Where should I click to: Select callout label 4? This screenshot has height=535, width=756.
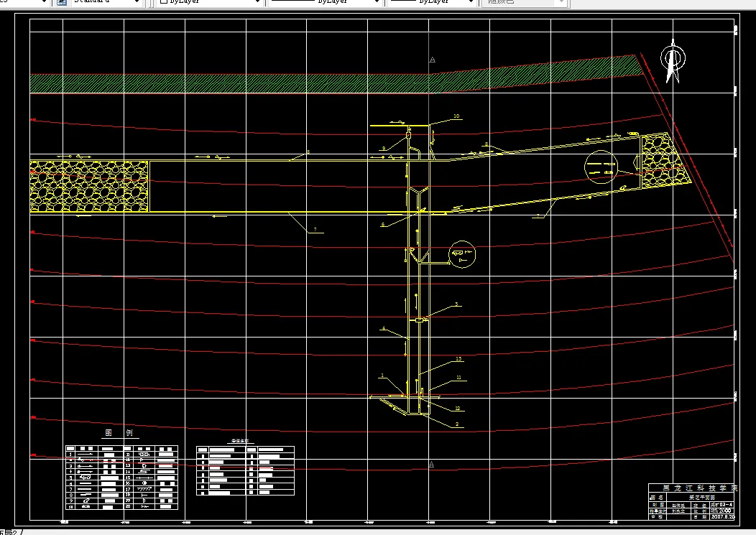(384, 328)
